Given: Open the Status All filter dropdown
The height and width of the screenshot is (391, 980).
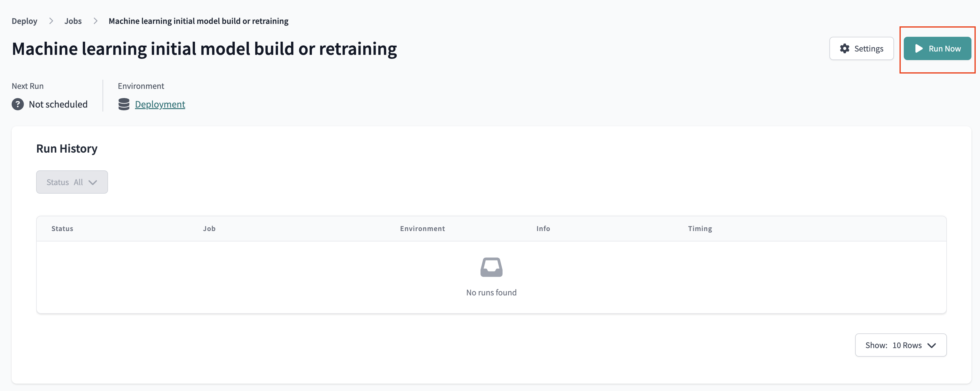Looking at the screenshot, I should pyautogui.click(x=72, y=182).
